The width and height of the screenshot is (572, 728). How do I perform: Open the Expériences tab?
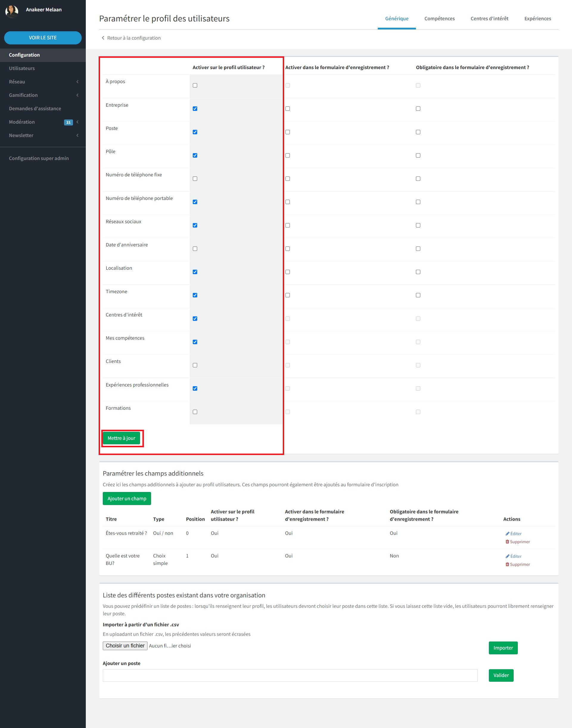point(537,18)
